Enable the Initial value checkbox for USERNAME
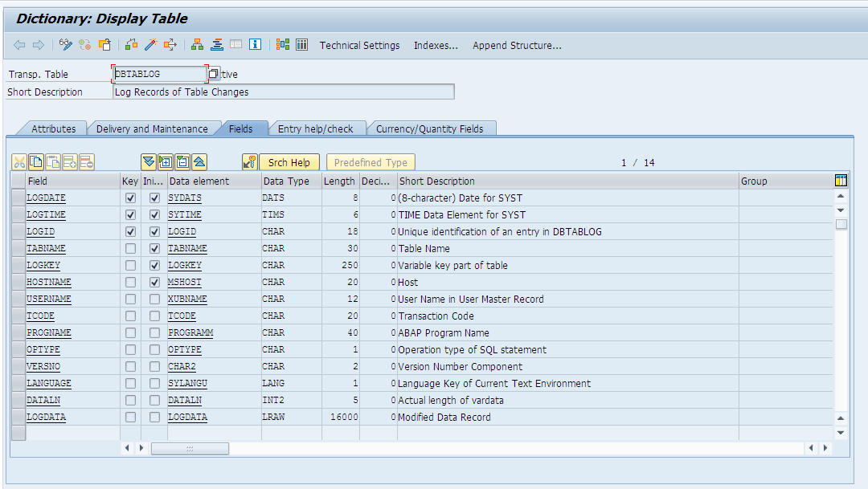Screen dimensions: 868x489 [154, 299]
